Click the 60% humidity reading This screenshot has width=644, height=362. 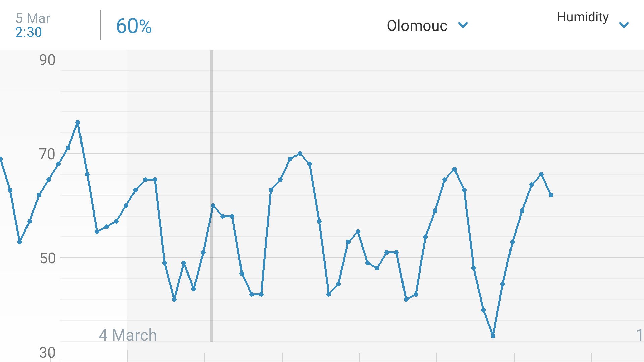(x=134, y=26)
